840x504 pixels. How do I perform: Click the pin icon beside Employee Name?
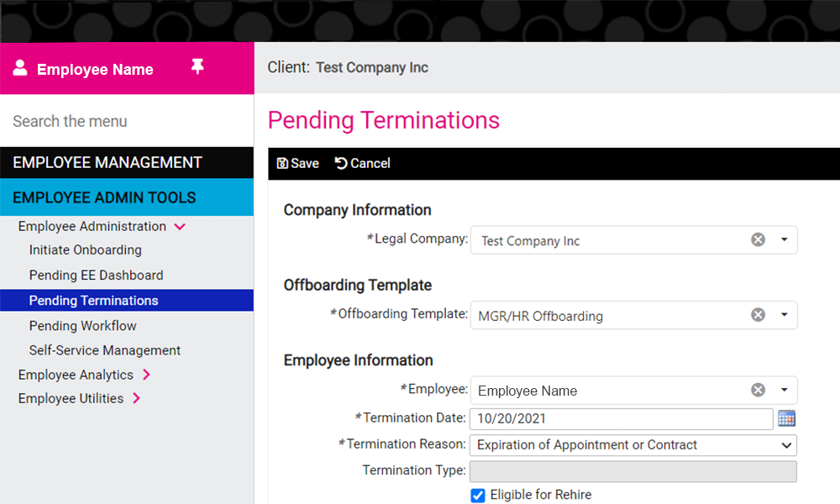point(197,67)
